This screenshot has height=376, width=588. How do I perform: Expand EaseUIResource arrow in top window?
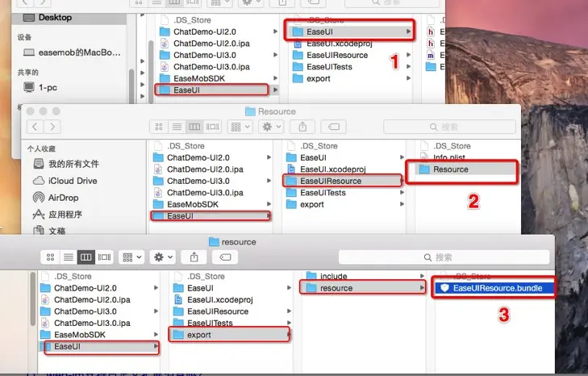tap(408, 55)
